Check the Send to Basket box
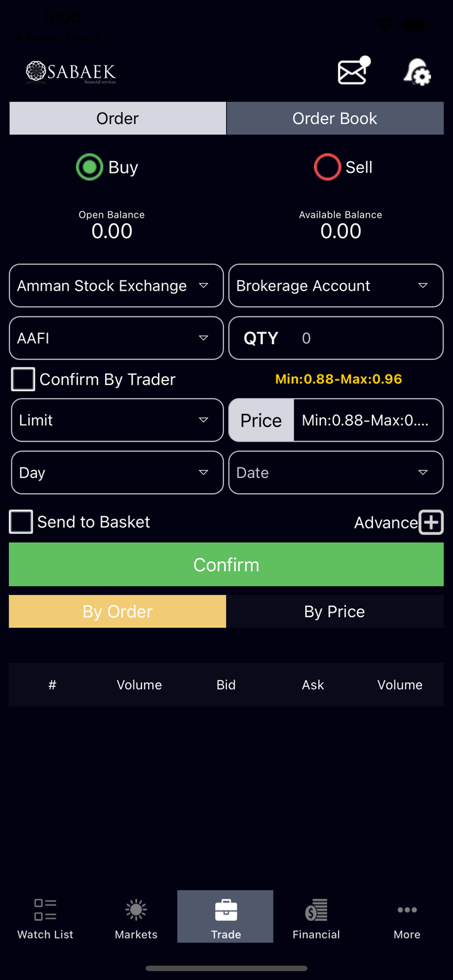The image size is (453, 980). (x=21, y=522)
